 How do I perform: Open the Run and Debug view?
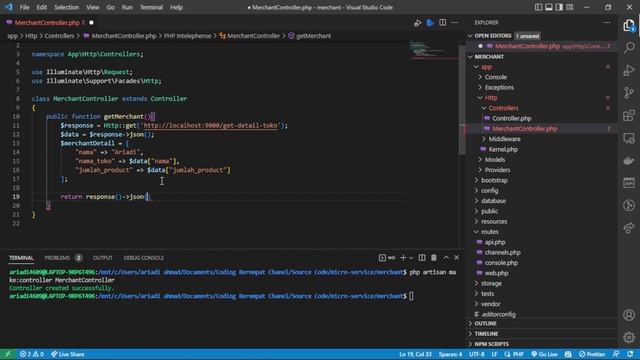tap(629, 70)
